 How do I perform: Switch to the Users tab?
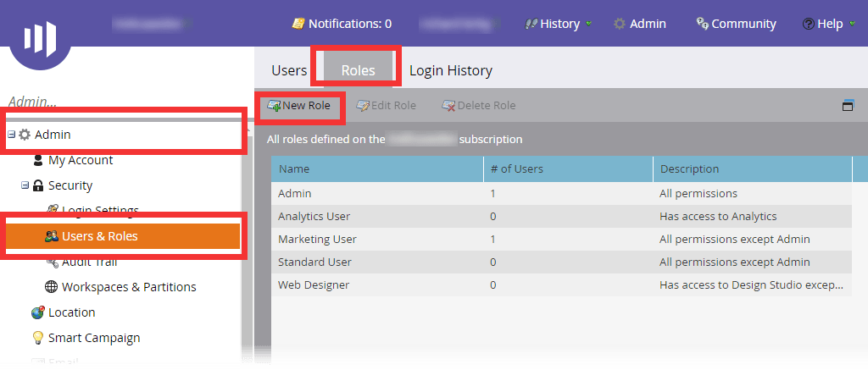pos(289,70)
